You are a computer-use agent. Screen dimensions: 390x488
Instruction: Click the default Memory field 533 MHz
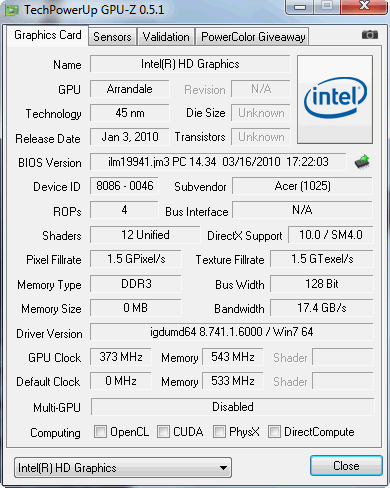point(233,381)
